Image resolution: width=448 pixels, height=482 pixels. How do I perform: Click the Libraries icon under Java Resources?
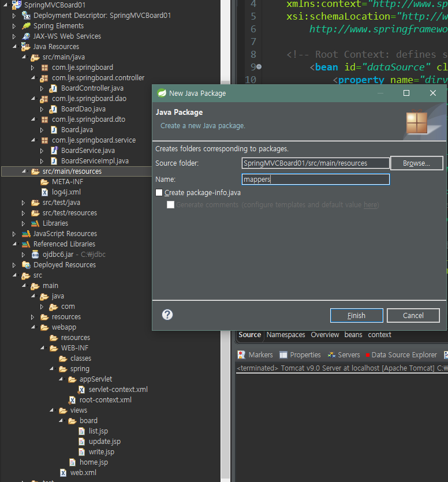tap(35, 223)
